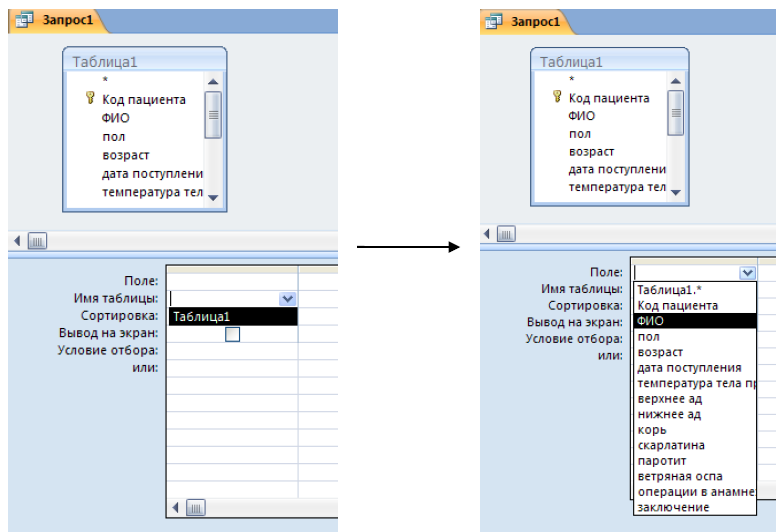Select дата поступлени in left Таблица1 list
784x532 pixels.
tap(152, 174)
